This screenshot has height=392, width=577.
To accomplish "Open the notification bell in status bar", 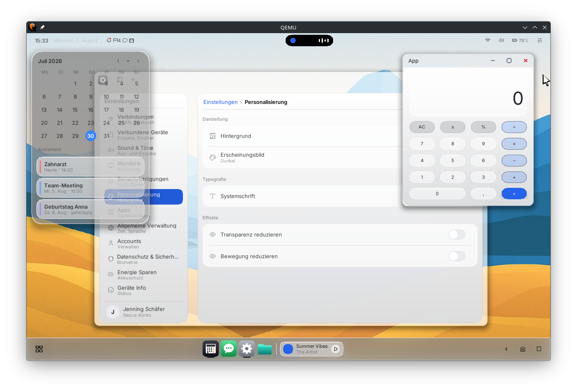I will (x=109, y=41).
